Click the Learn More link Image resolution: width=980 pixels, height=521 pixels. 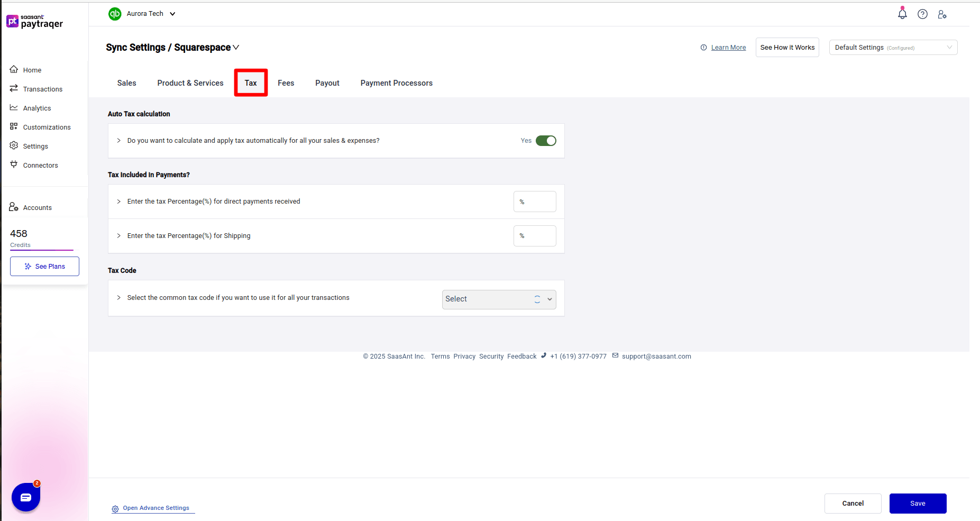pos(728,47)
